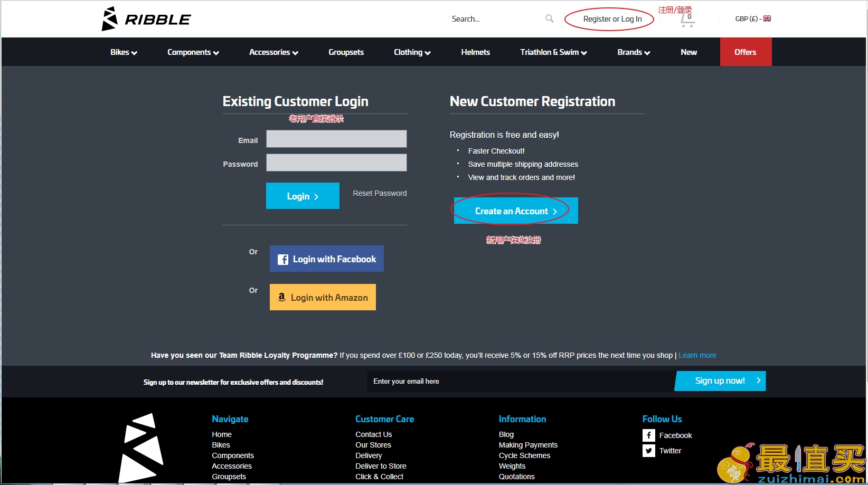
Task: Open the New menu item
Action: (x=688, y=52)
